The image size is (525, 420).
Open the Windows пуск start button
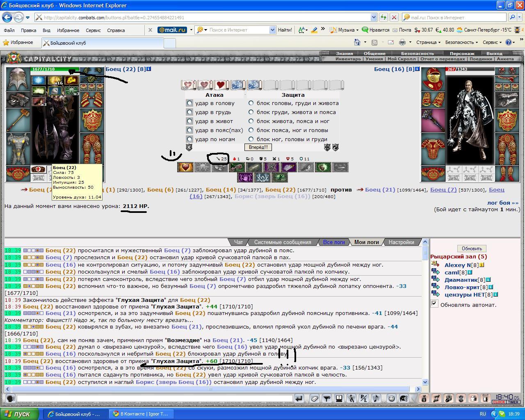[19, 414]
